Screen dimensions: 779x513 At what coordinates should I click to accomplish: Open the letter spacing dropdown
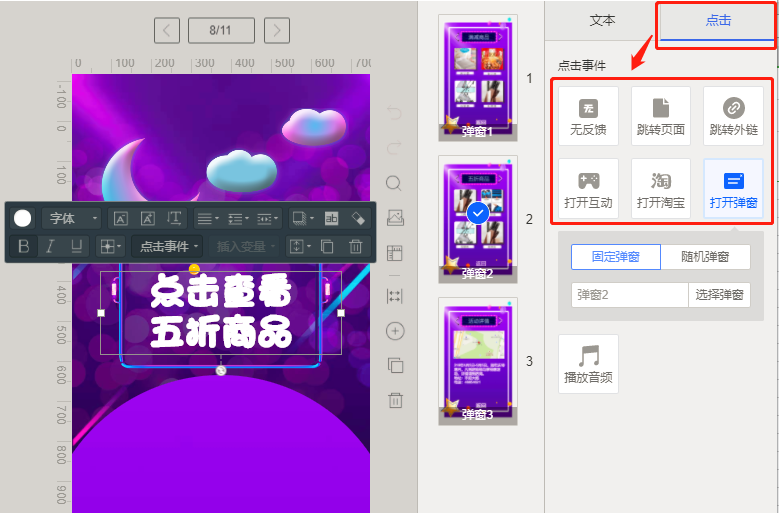click(267, 219)
